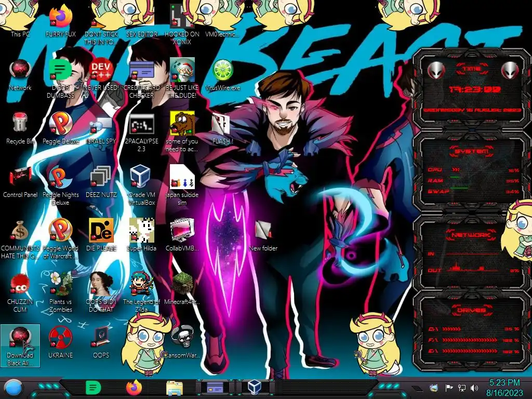Viewport: 532px width, 399px height.
Task: Click the TIME gadget clock display
Action: coord(475,89)
